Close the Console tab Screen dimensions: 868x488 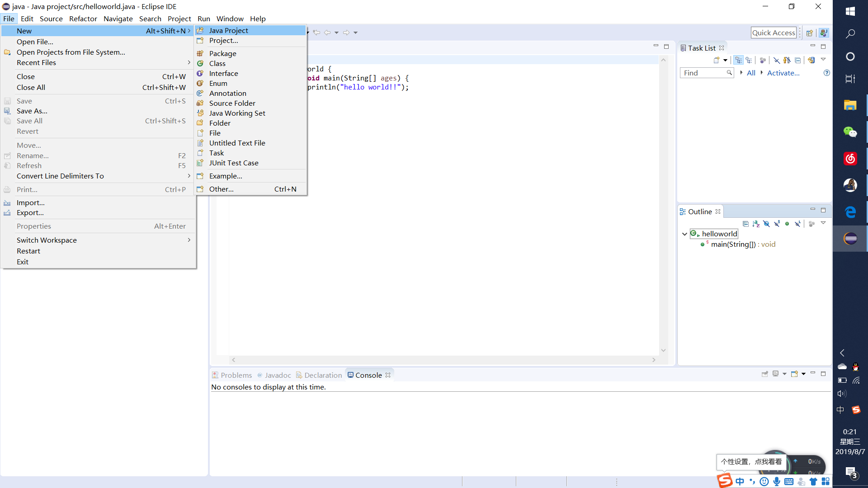click(x=388, y=375)
